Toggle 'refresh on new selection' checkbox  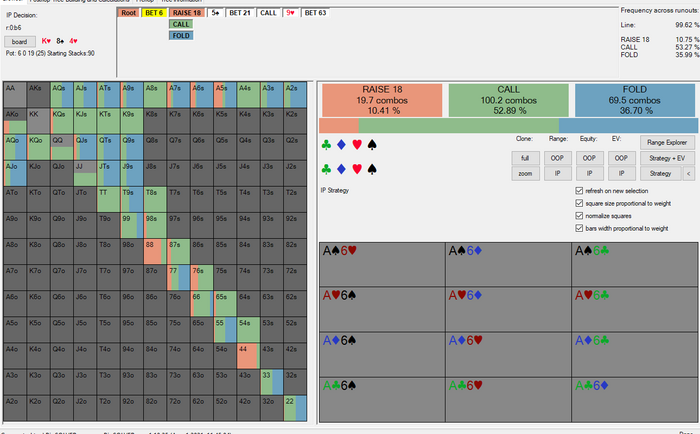[579, 191]
